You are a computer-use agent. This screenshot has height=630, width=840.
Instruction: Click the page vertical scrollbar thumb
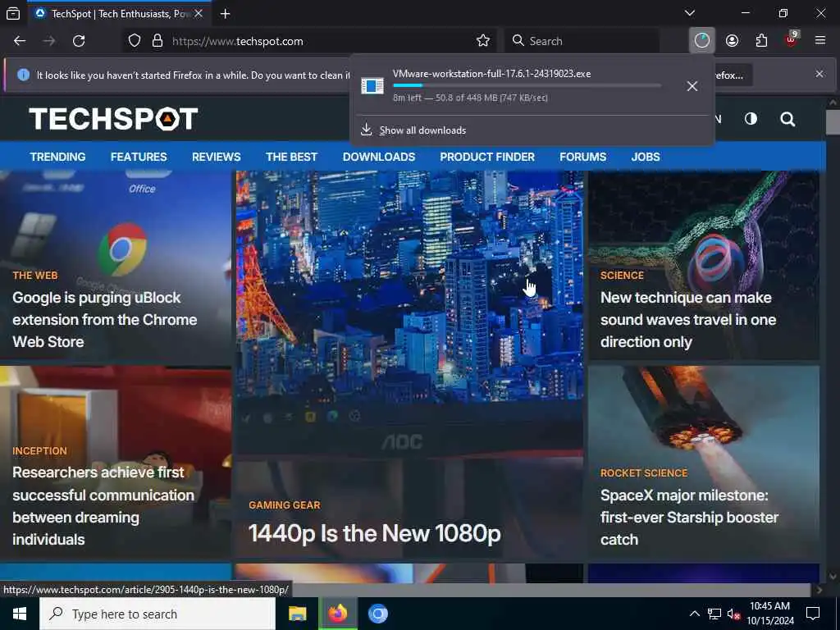(833, 121)
